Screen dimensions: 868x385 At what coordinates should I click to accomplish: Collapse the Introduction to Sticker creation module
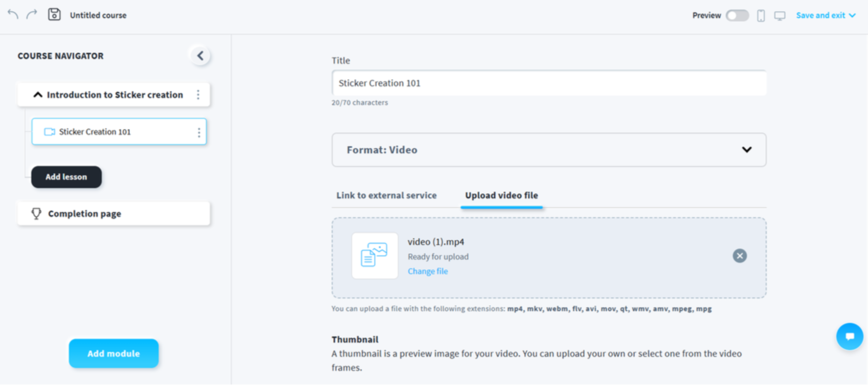37,95
